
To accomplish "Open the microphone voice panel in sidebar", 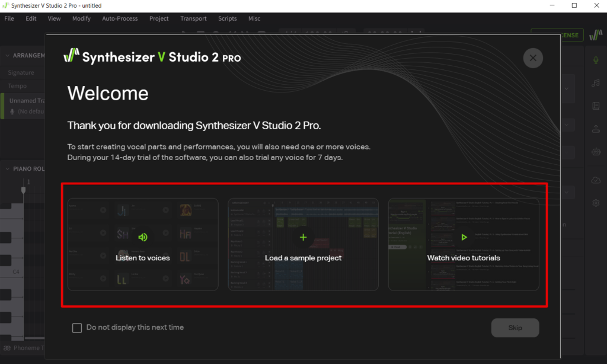I will (596, 60).
